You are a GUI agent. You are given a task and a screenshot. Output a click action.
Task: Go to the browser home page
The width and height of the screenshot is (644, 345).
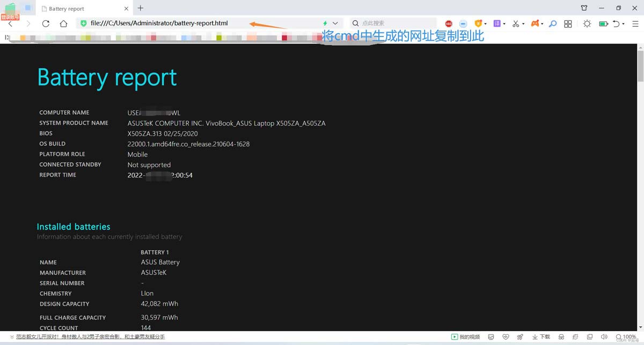pyautogui.click(x=63, y=24)
